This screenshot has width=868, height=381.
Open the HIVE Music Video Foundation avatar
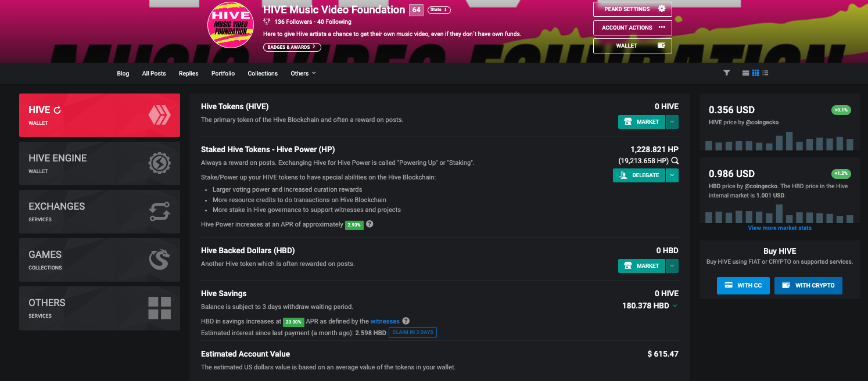(231, 26)
